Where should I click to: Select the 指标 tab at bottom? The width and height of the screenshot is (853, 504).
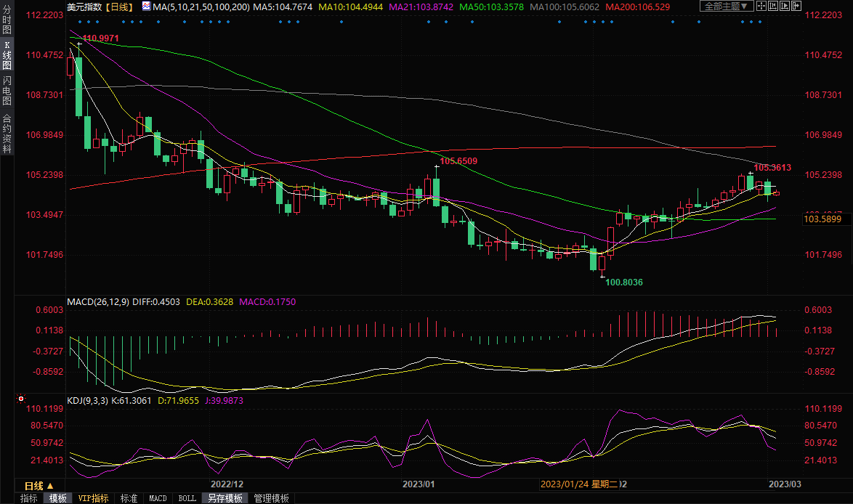pos(29,498)
